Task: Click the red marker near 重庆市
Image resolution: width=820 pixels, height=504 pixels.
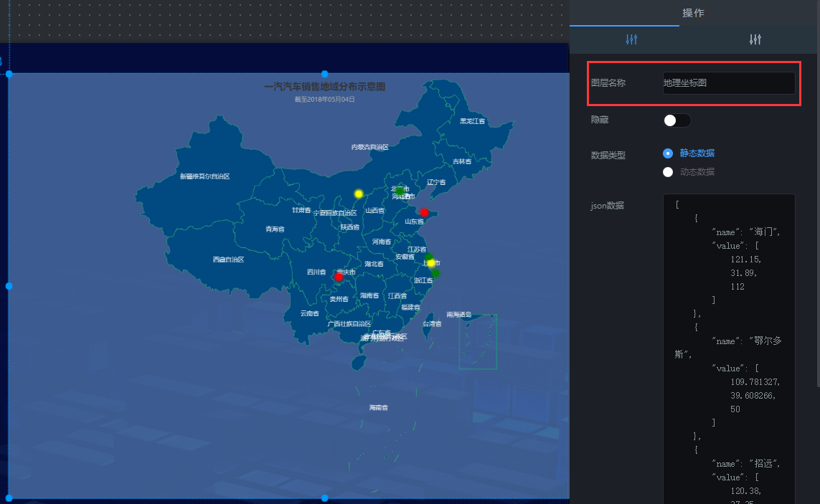Action: point(339,277)
